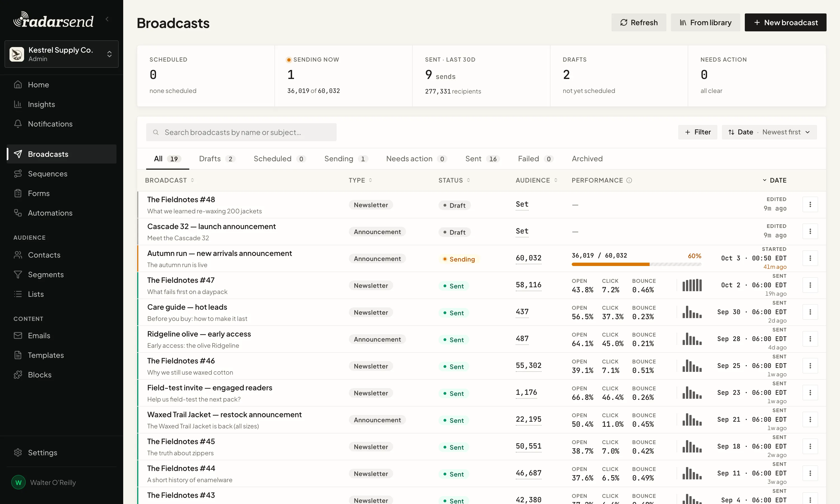Viewport: 840px width, 504px height.
Task: Open the Sending Now summary card
Action: tap(343, 76)
